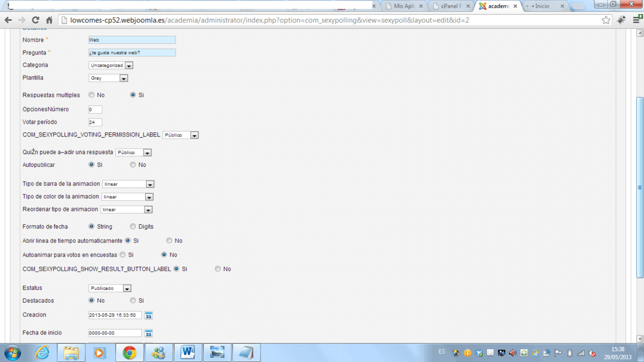Viewport: 644px width, 362px height.
Task: Open calendar picker for Fecha de inicio
Action: 148,333
